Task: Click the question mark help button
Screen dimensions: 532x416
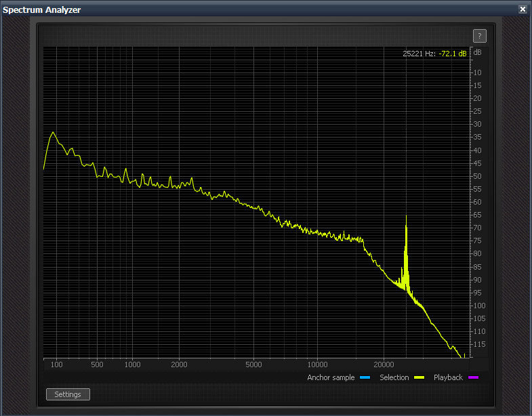Action: point(479,37)
